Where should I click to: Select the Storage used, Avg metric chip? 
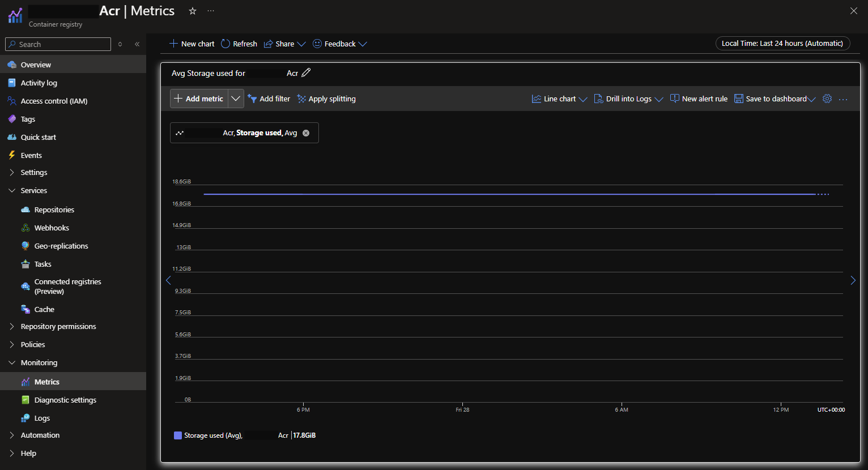[x=244, y=133]
